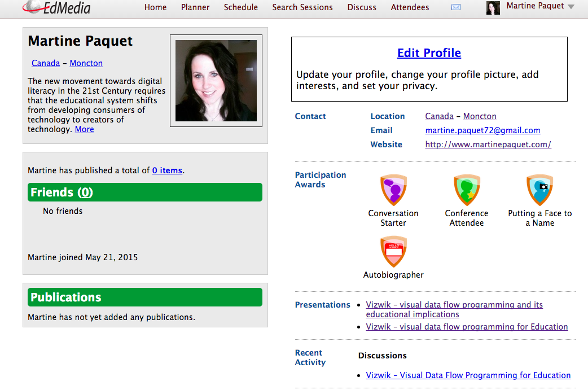The width and height of the screenshot is (588, 390).
Task: Expand the Martine Paquet user dropdown arrow
Action: (x=571, y=7)
